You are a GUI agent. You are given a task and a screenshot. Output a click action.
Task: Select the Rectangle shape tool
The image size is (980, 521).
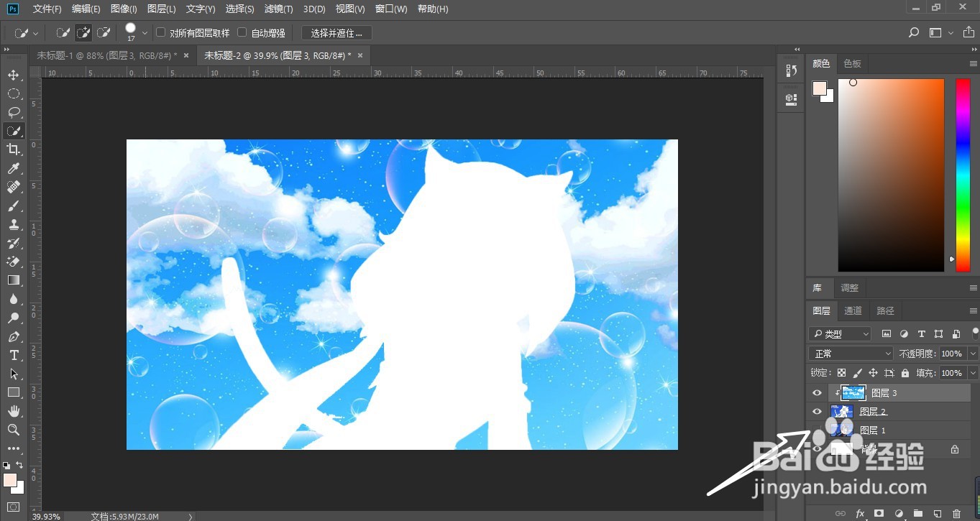(14, 392)
